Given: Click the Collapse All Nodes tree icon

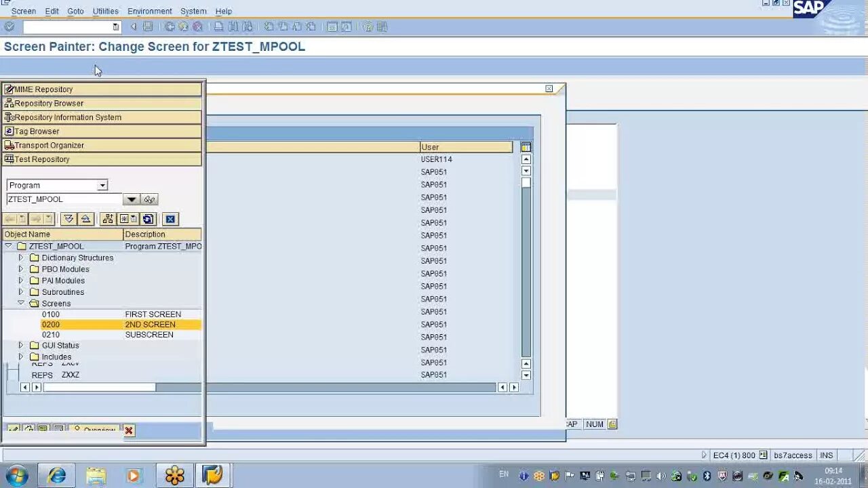Looking at the screenshot, I should coord(85,219).
